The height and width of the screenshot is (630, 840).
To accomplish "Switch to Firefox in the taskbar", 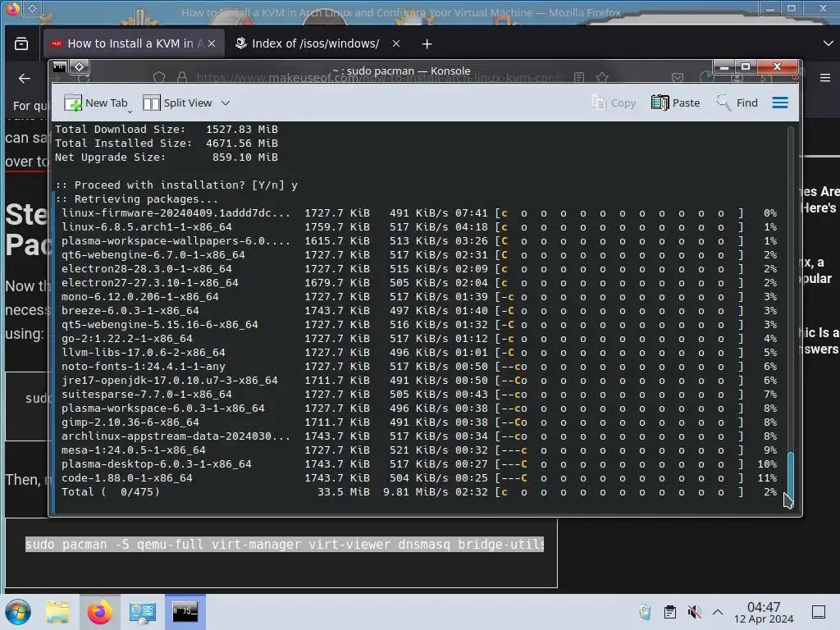I will tap(99, 612).
